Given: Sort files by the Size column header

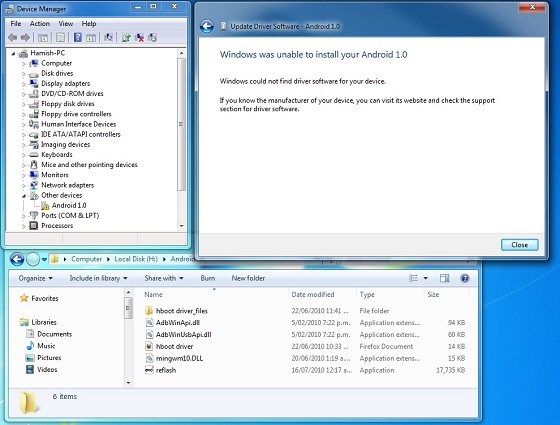Looking at the screenshot, I should [x=446, y=295].
